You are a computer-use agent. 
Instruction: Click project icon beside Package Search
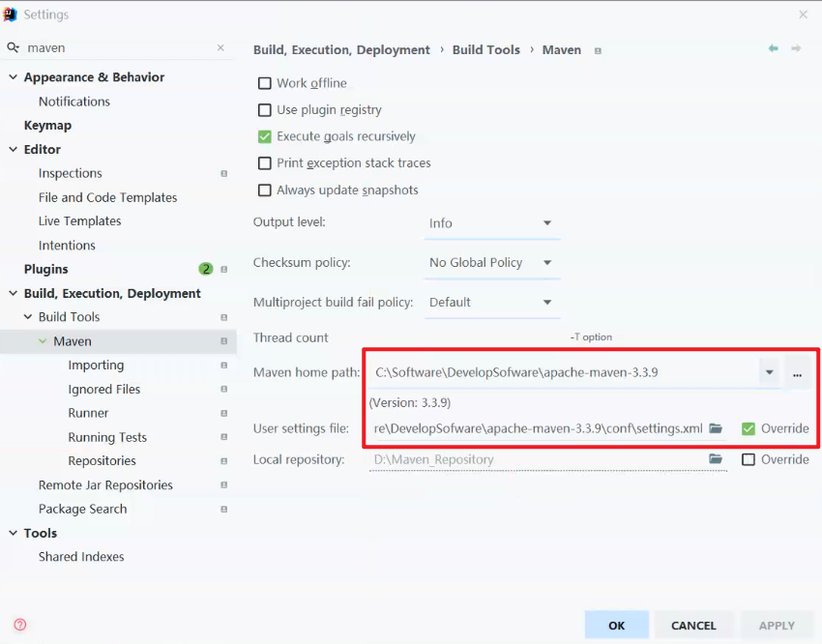click(x=223, y=510)
